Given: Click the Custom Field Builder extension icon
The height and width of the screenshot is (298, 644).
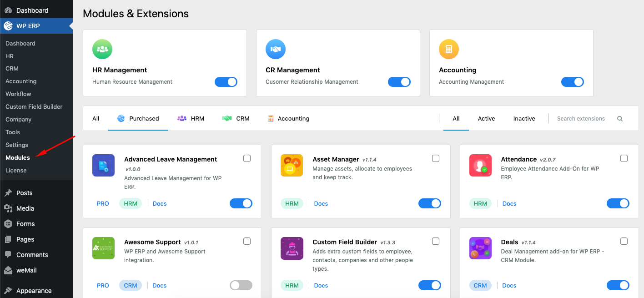Looking at the screenshot, I should tap(292, 248).
